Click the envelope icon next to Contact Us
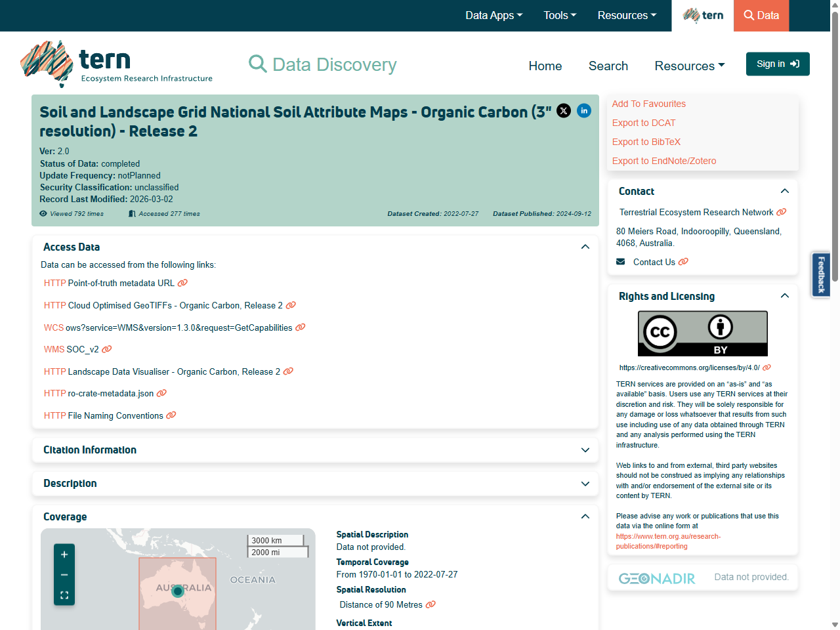 (620, 261)
